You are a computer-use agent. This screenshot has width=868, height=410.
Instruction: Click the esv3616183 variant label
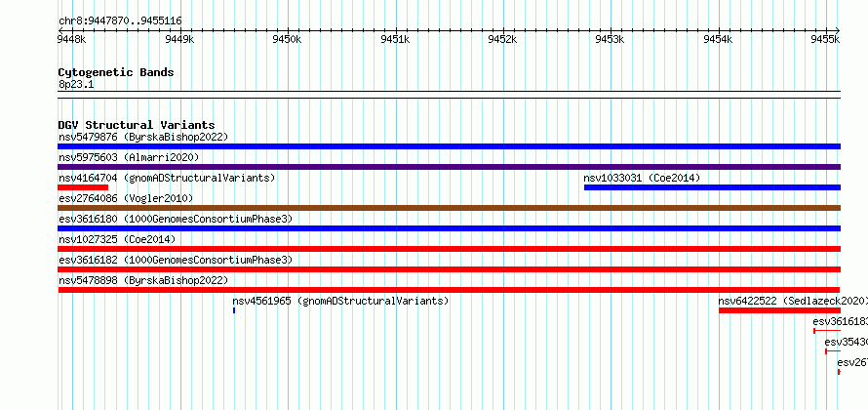(x=841, y=321)
